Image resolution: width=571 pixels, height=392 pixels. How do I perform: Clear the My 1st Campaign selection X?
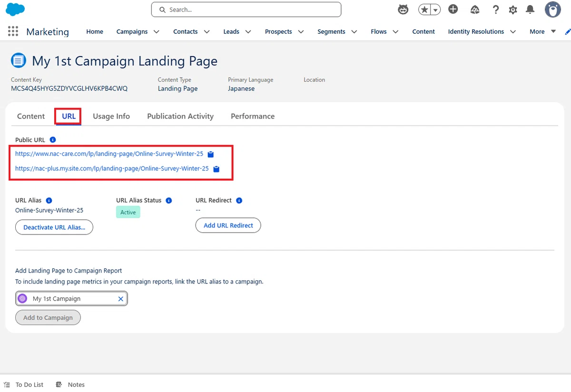click(x=120, y=299)
